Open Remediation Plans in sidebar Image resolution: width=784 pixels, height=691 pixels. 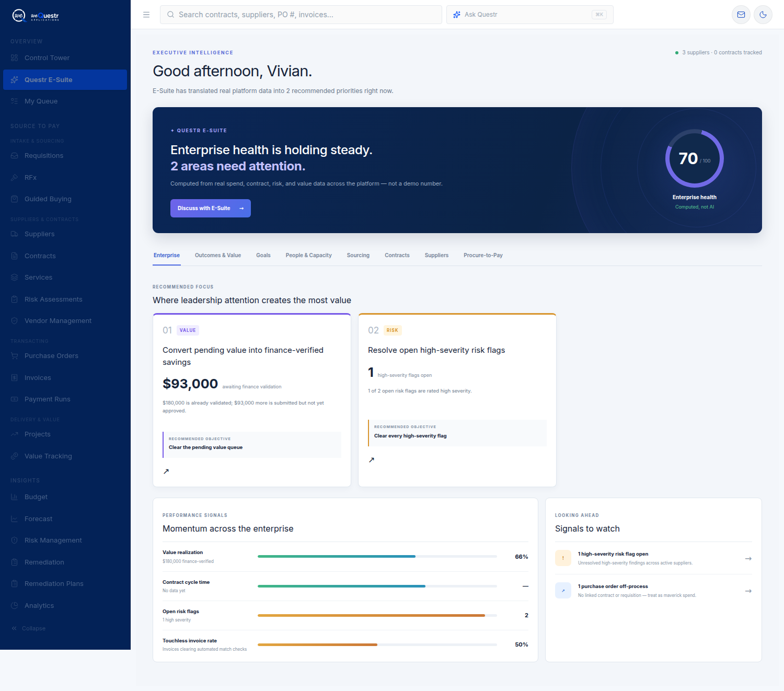point(65,584)
